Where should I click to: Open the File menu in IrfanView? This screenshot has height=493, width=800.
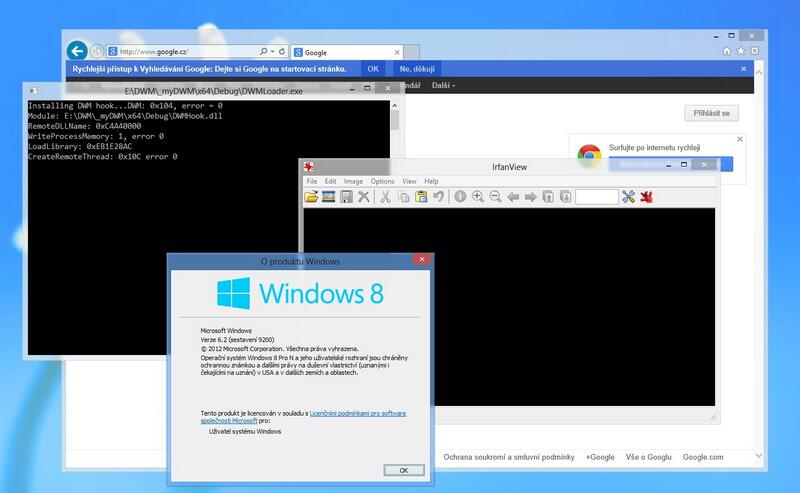coord(312,181)
